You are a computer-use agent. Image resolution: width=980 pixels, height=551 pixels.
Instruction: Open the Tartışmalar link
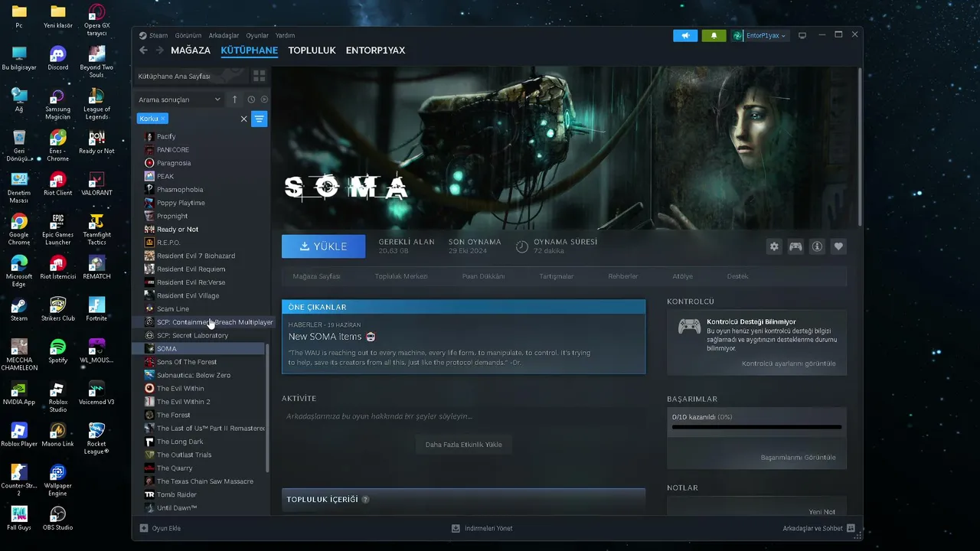(x=557, y=276)
